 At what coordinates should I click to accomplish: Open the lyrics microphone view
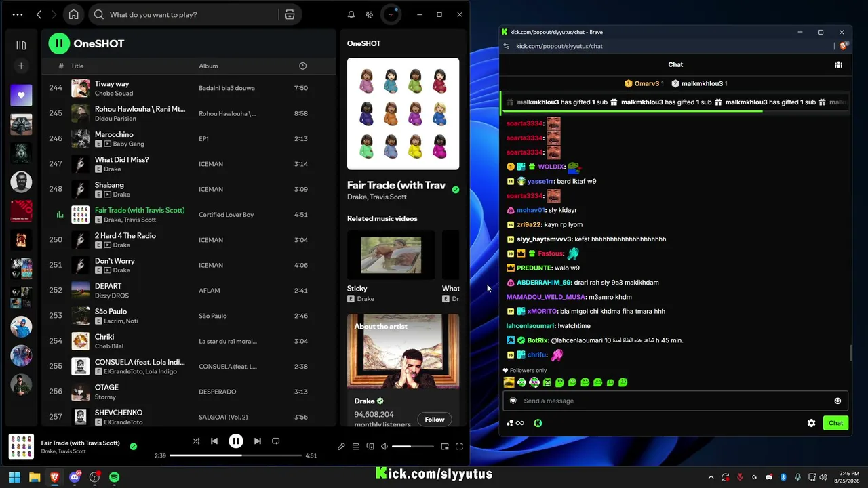(x=341, y=447)
